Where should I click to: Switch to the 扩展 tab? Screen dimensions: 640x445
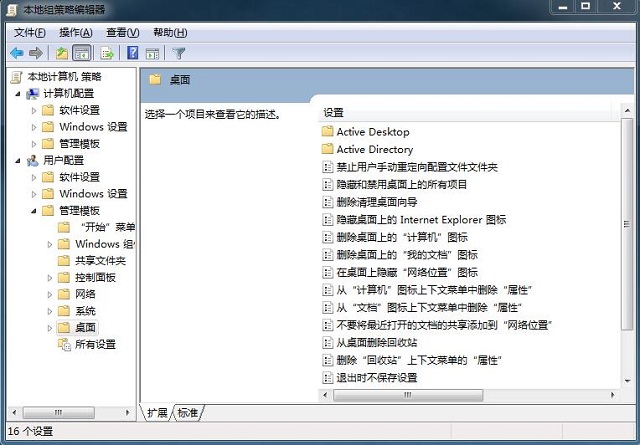tap(157, 412)
